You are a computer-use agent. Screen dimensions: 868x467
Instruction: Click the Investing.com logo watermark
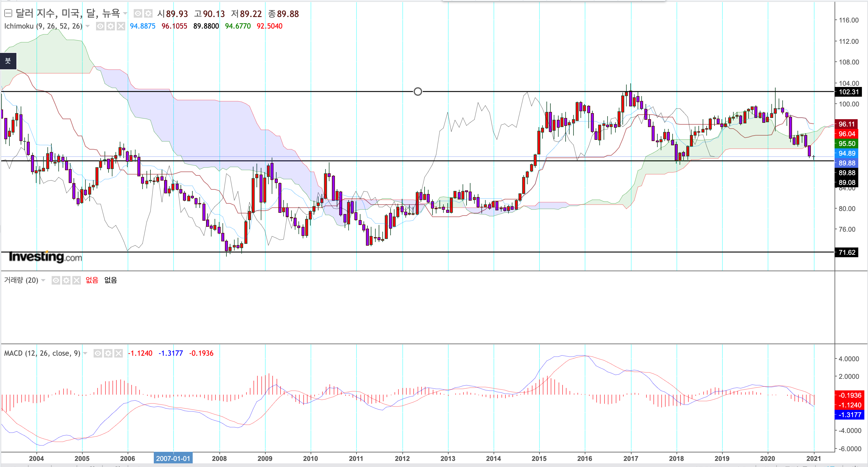(x=46, y=257)
